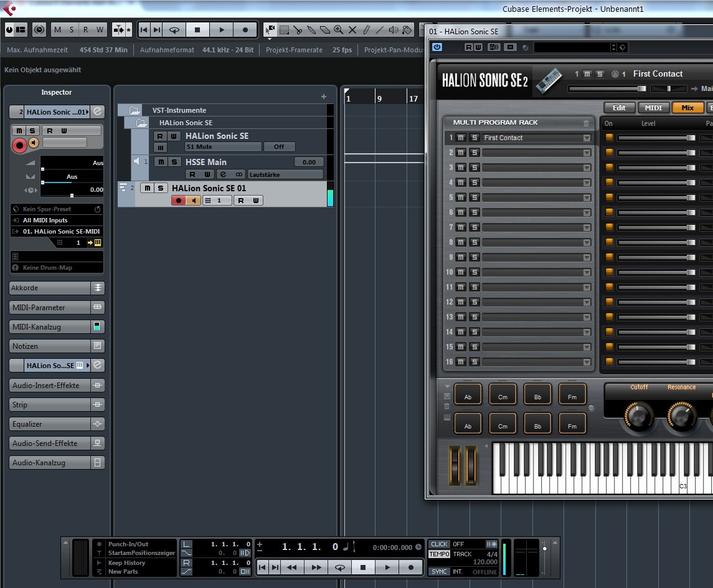This screenshot has height=588, width=713.
Task: Open the plugin preset management diamond icon
Action: [x=623, y=47]
